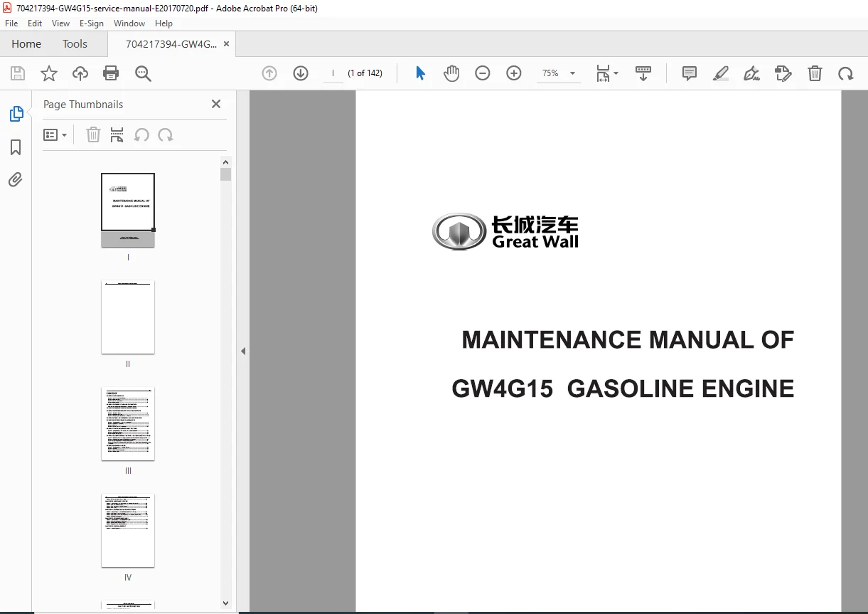Open the Bookmarks panel

[x=16, y=147]
